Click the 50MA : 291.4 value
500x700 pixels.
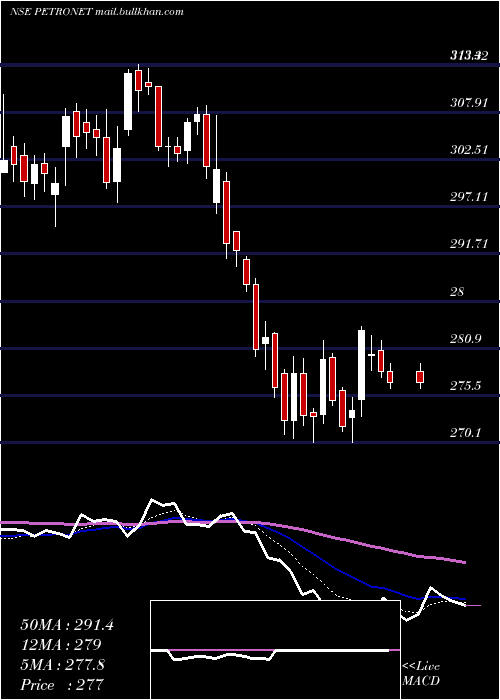point(67,625)
